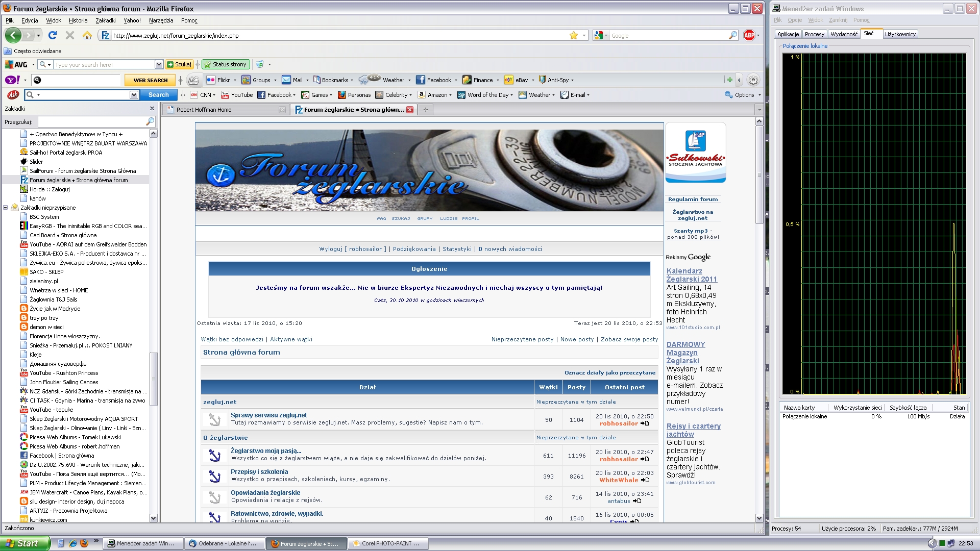Click the anchor icon for Przepisy i szkolenia
Screen dimensions: 980x551
point(214,476)
